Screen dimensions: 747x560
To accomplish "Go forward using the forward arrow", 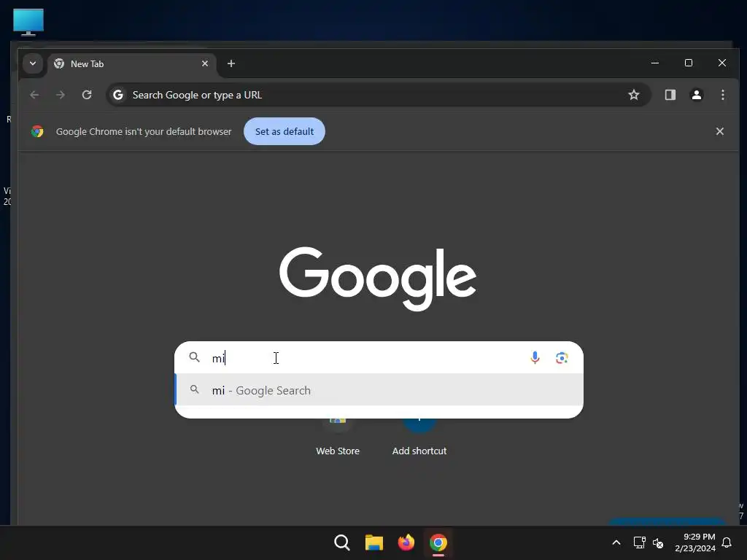I will pyautogui.click(x=60, y=95).
